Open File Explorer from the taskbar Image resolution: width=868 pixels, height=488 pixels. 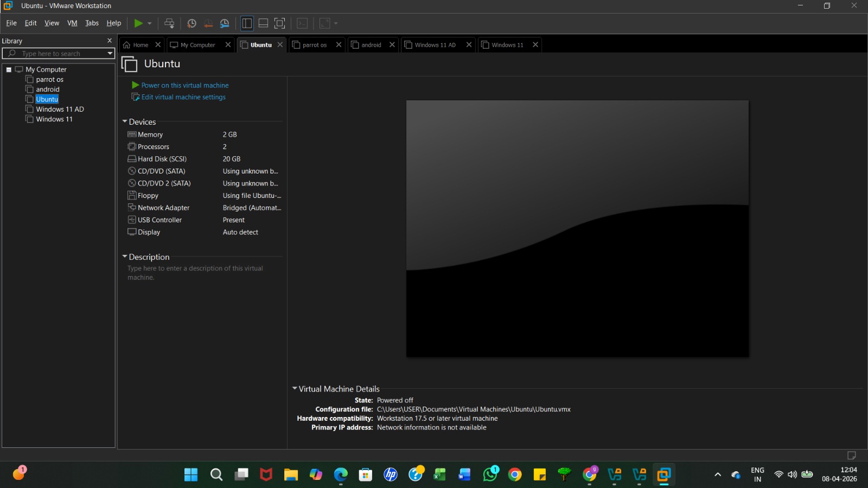(291, 475)
